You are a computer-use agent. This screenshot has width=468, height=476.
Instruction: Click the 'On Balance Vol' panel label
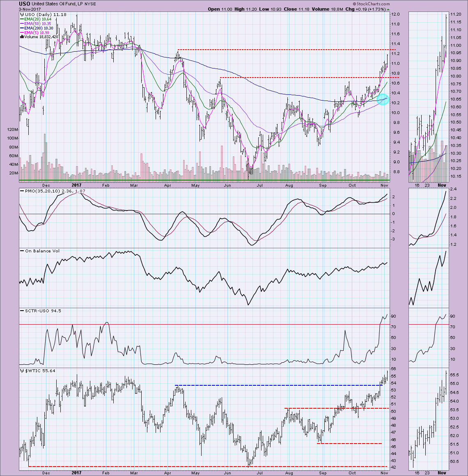pyautogui.click(x=42, y=251)
